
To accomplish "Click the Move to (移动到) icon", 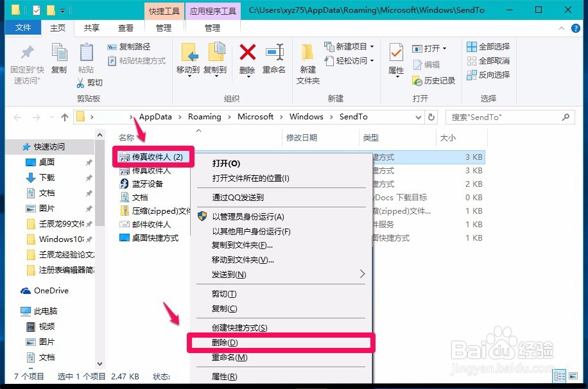I will 190,53.
